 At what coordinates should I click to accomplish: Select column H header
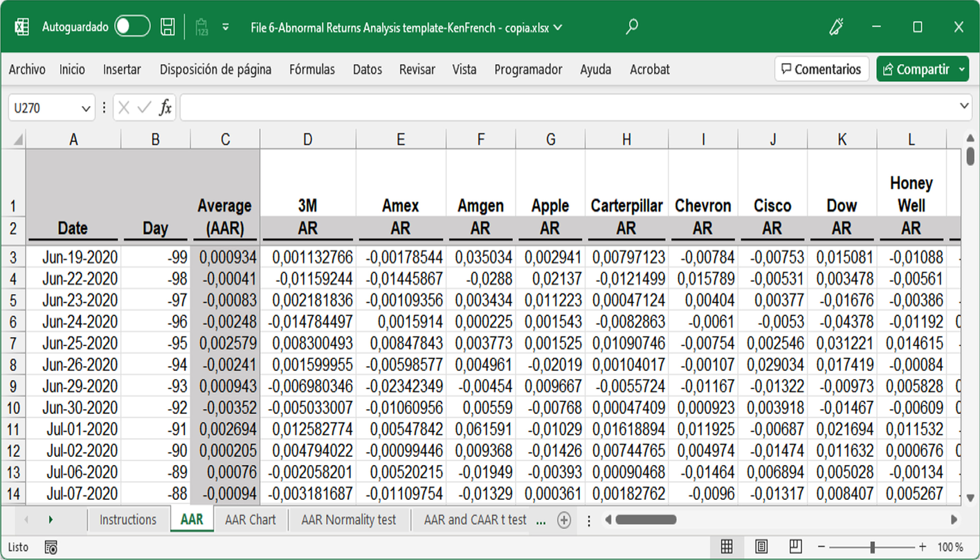(x=626, y=139)
